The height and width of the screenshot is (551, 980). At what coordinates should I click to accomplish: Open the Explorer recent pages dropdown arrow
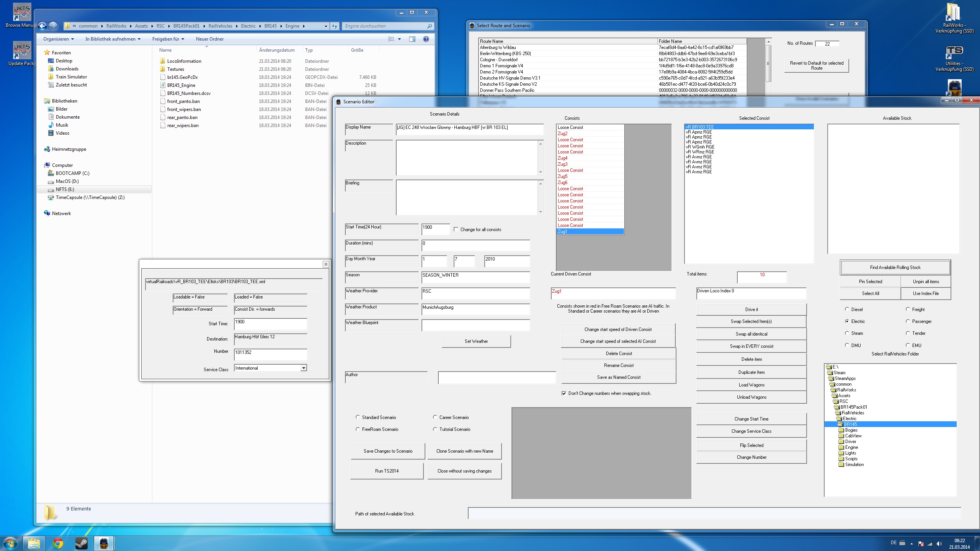coord(60,26)
